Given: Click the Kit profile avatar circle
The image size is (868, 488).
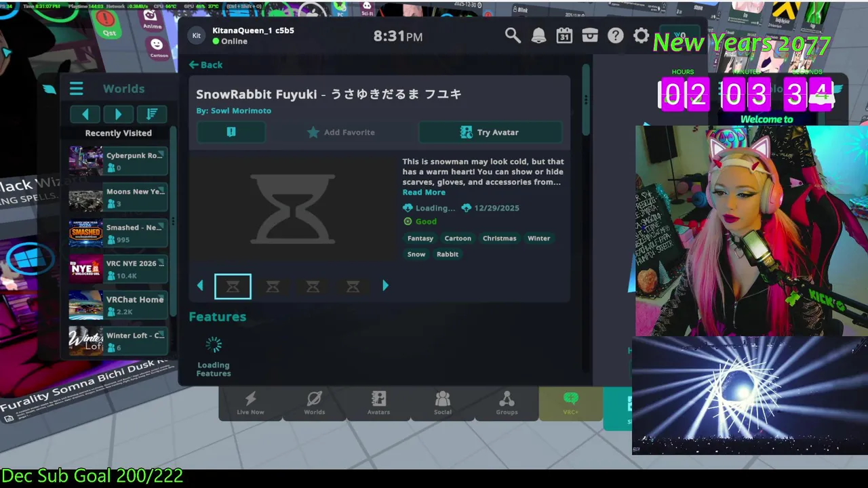Looking at the screenshot, I should 197,36.
